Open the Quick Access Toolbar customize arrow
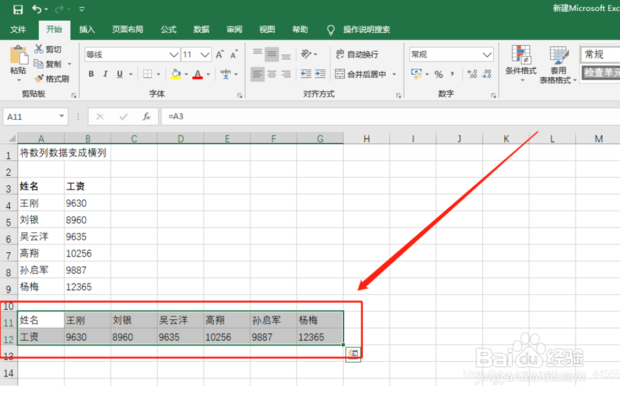Image resolution: width=620 pixels, height=399 pixels. (x=82, y=9)
